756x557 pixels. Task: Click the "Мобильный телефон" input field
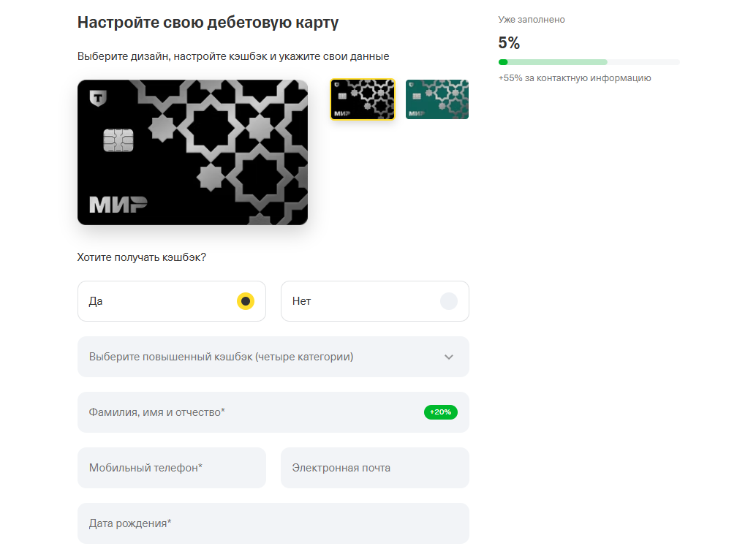[172, 468]
